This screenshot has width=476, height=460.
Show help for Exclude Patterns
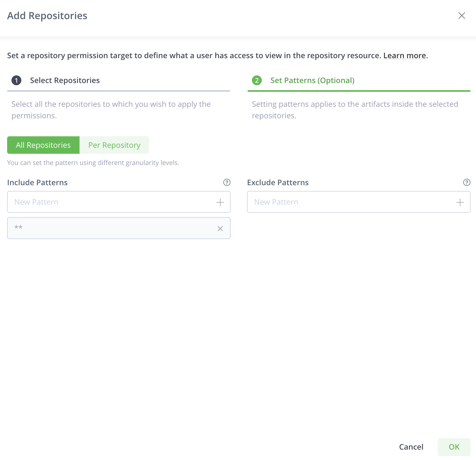point(467,182)
